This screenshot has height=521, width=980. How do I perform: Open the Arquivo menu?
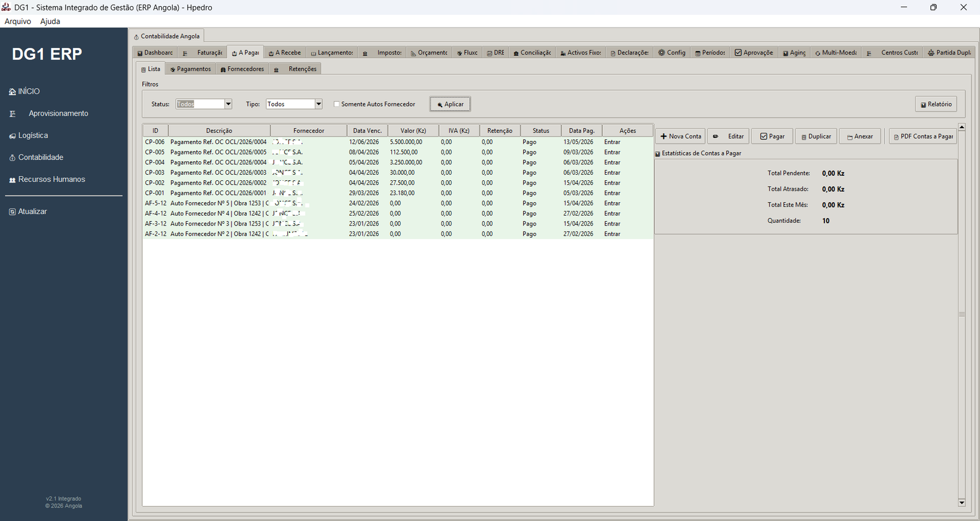(18, 21)
